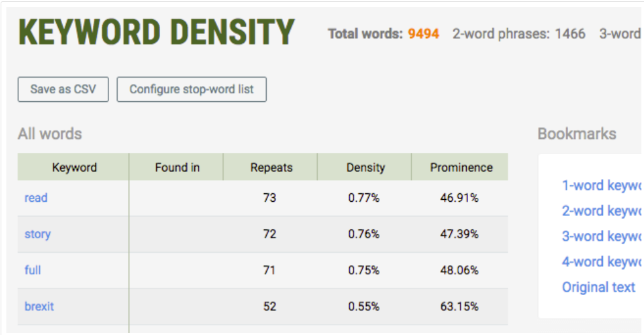Jump to 1-word keywords bookmark
Viewport: 644px width, 335px height.
point(602,185)
